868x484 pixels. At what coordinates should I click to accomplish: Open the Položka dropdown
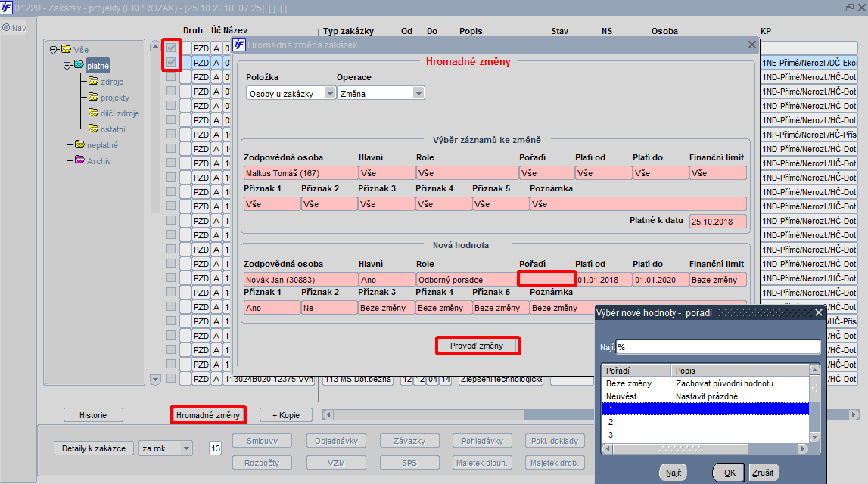click(330, 94)
